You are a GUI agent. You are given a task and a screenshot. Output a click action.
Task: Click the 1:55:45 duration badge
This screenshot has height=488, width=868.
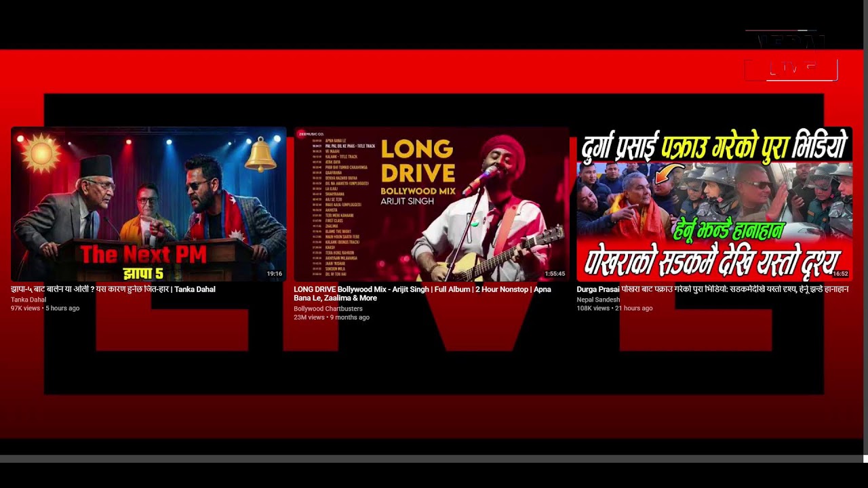click(555, 274)
